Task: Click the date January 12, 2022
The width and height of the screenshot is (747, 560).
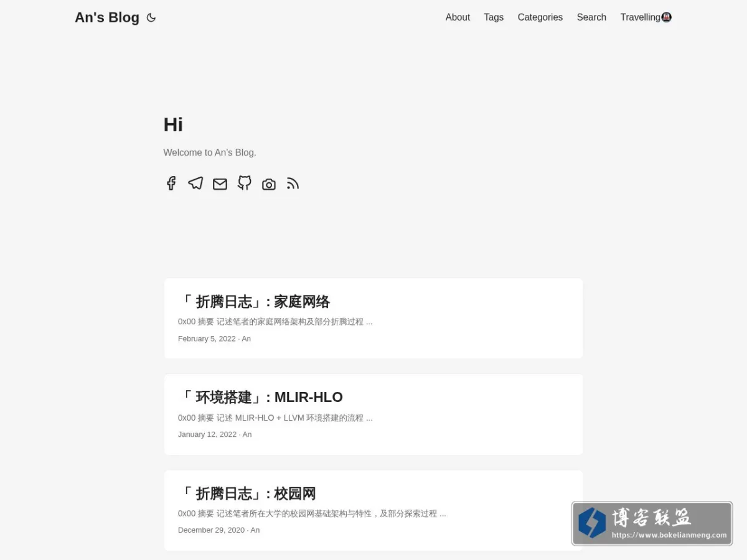Action: (x=207, y=434)
